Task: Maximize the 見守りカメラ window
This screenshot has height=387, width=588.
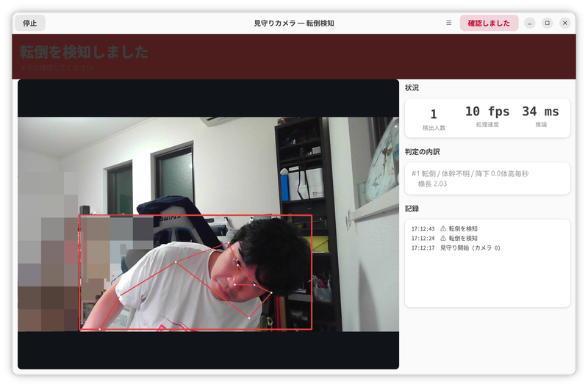Action: (x=547, y=23)
